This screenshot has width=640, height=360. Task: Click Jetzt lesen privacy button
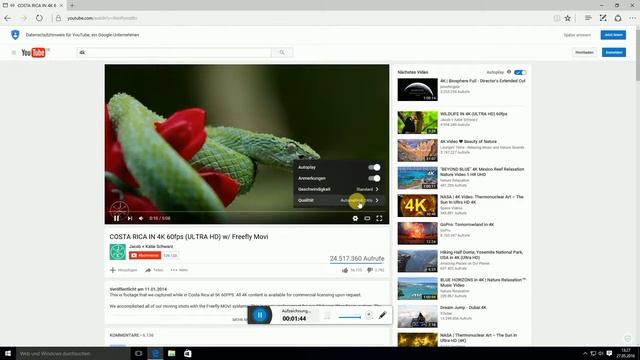[x=613, y=35]
